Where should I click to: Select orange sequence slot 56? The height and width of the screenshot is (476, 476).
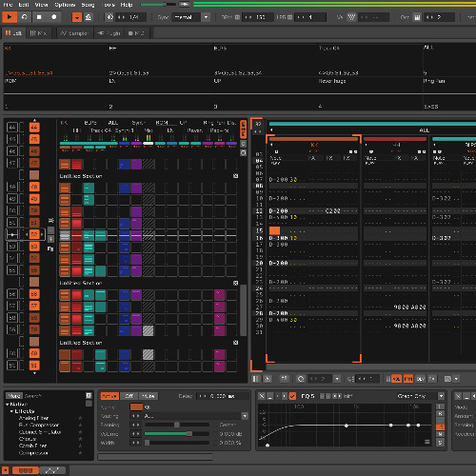34,294
